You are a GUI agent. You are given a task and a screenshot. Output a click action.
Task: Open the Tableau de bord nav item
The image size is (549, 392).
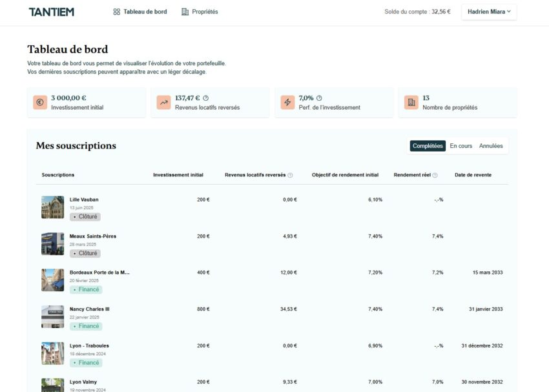[x=140, y=12]
